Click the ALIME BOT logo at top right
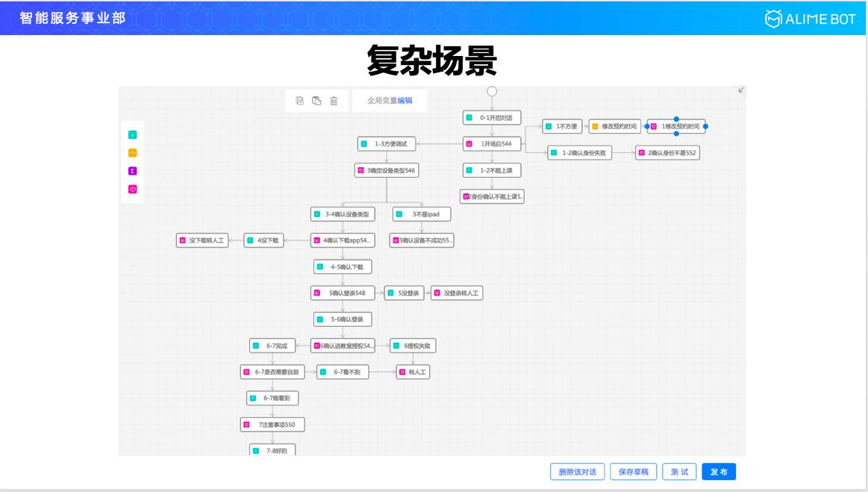868x492 pixels. tap(811, 19)
